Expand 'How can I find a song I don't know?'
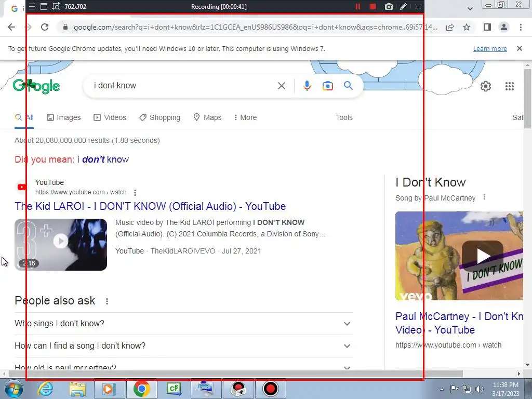This screenshot has height=399, width=532. pyautogui.click(x=183, y=345)
